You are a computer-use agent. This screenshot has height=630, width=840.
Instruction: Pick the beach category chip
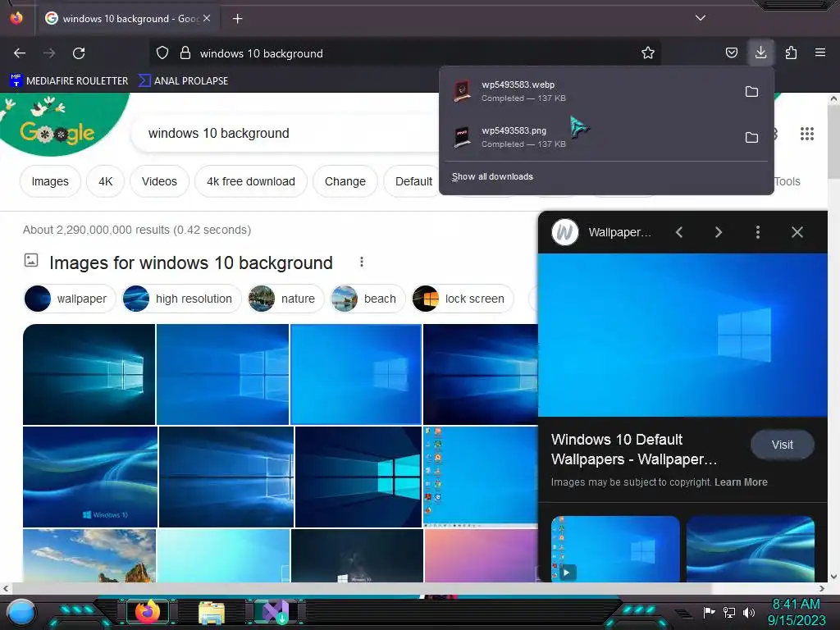(x=368, y=299)
